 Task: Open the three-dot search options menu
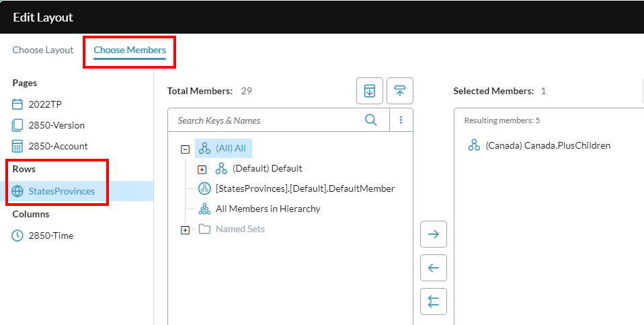click(401, 120)
